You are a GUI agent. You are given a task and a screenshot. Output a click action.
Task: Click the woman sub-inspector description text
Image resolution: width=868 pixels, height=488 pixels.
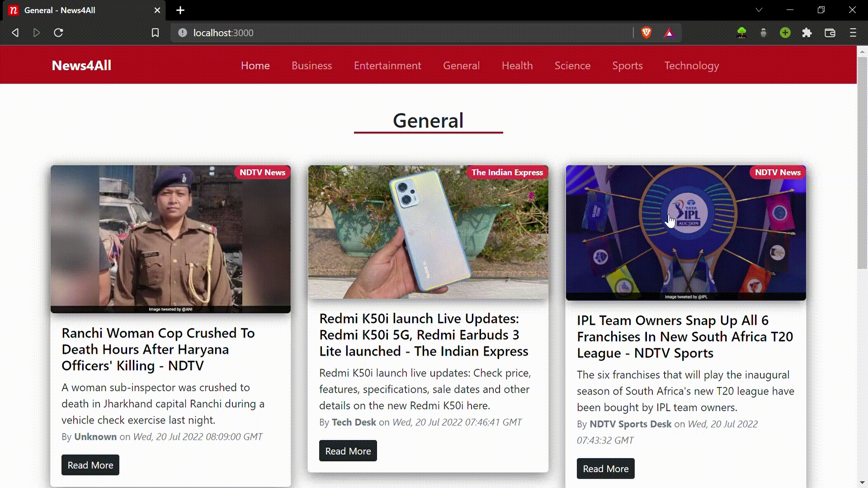click(163, 404)
